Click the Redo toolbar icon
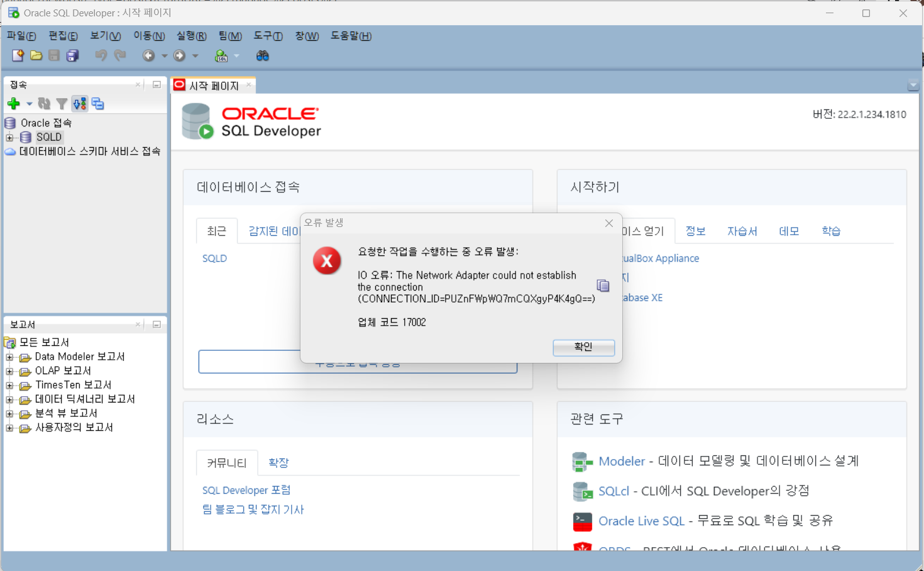The image size is (924, 571). point(119,55)
